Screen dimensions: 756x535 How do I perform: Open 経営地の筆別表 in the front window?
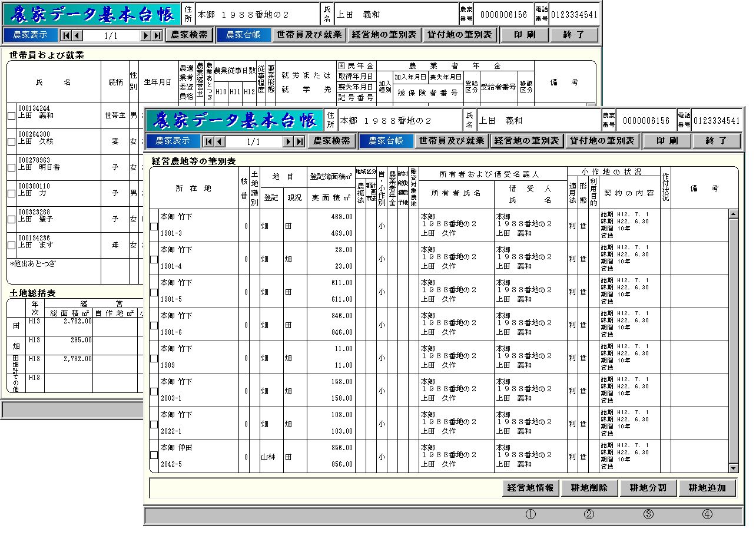(526, 141)
